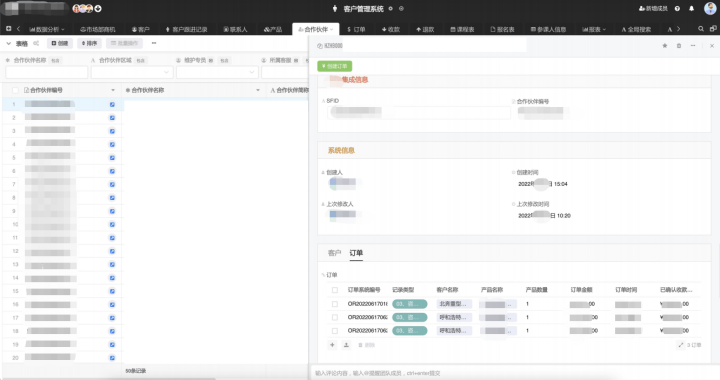Screen dimensions: 720x380
Task: Check the second order row with 呼和浩特 customer
Action: 335,317
